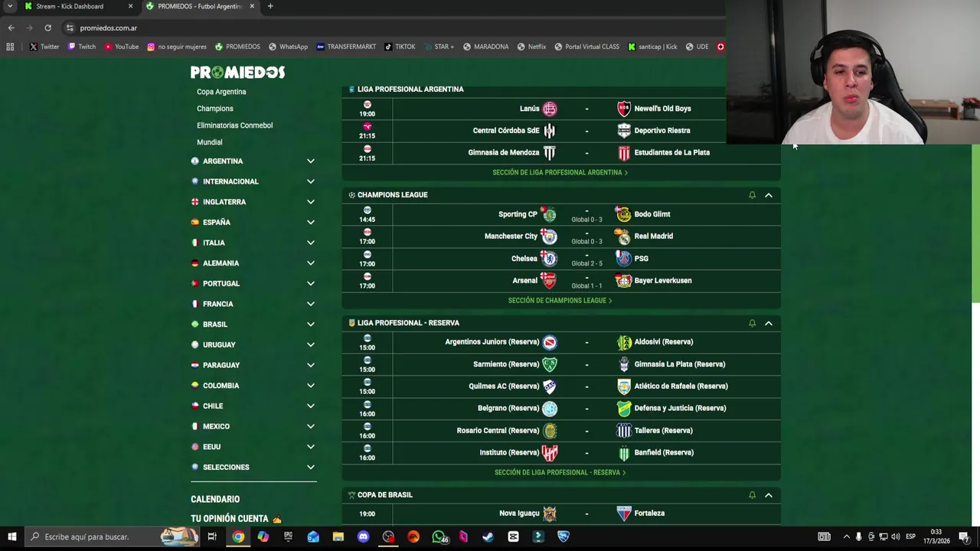
Task: Open system tray volume control
Action: 895,536
